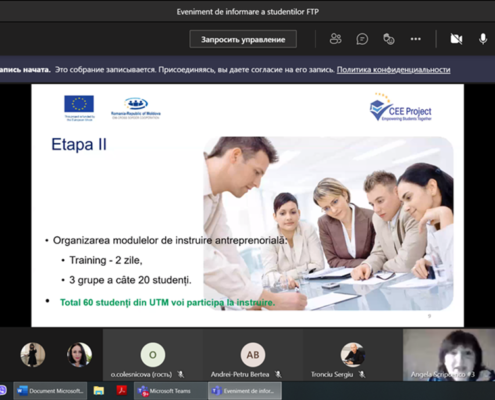Click the muted mic icon beside Tronciu Sergiu
This screenshot has width=495, height=400.
click(362, 374)
